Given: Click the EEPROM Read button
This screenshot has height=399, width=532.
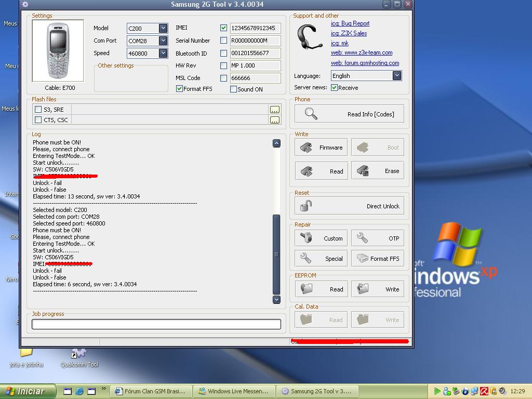Looking at the screenshot, I should 321,289.
